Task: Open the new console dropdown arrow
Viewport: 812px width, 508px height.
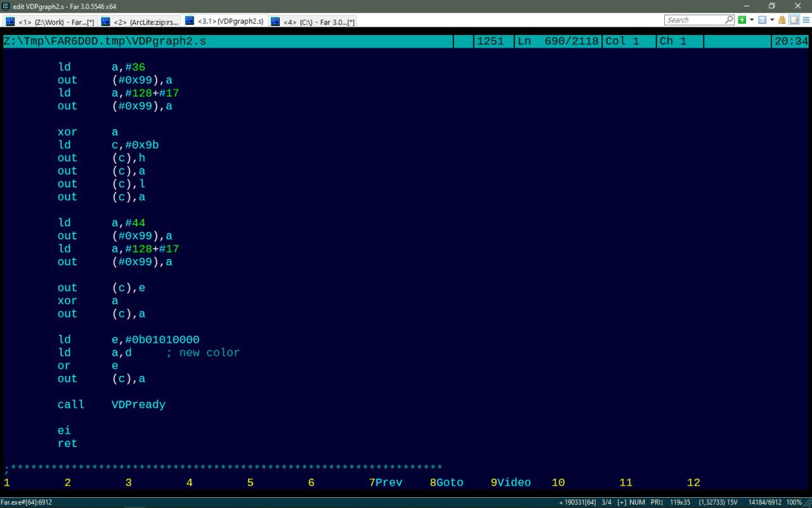Action: click(752, 20)
